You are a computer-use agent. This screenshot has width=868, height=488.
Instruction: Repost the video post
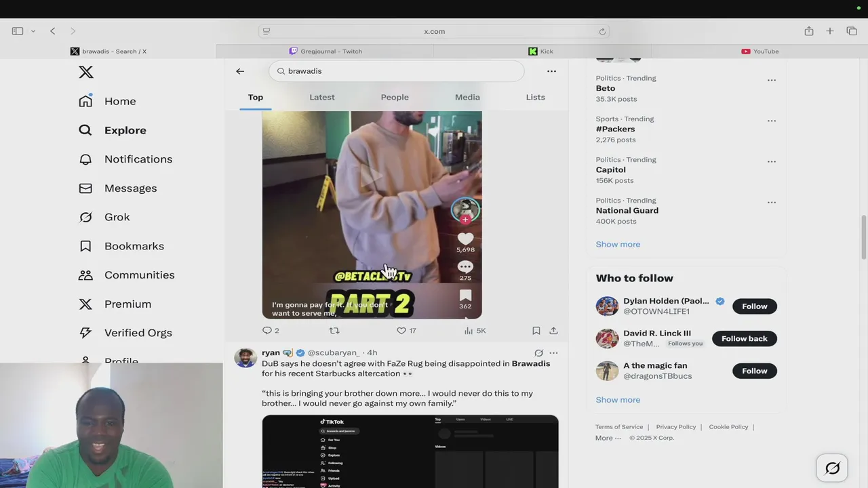pyautogui.click(x=334, y=331)
